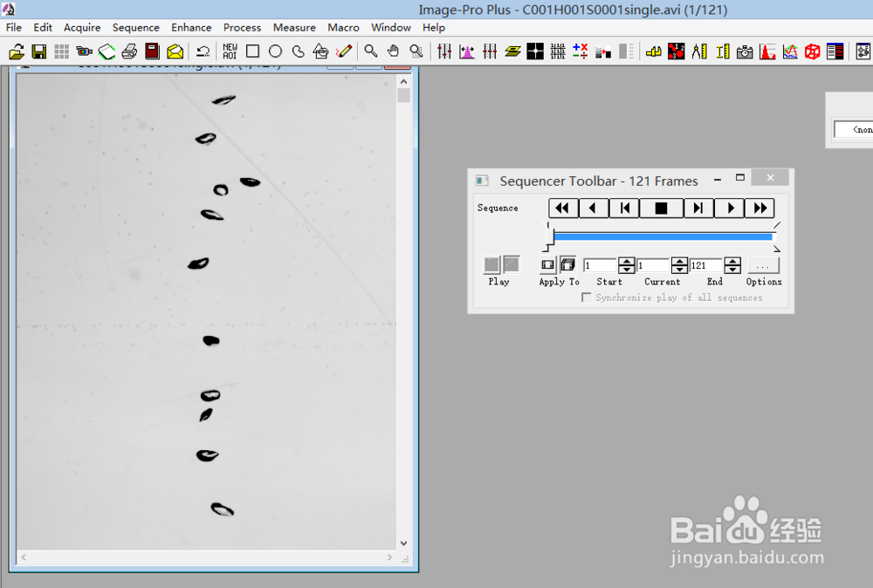Open the File menu
Screen dimensions: 873x588
13,27
